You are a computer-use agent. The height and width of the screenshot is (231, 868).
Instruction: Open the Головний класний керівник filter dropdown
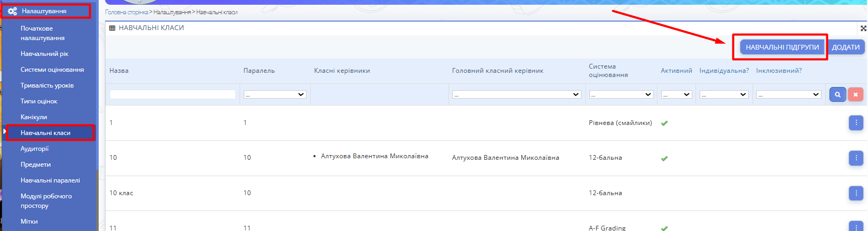point(517,94)
